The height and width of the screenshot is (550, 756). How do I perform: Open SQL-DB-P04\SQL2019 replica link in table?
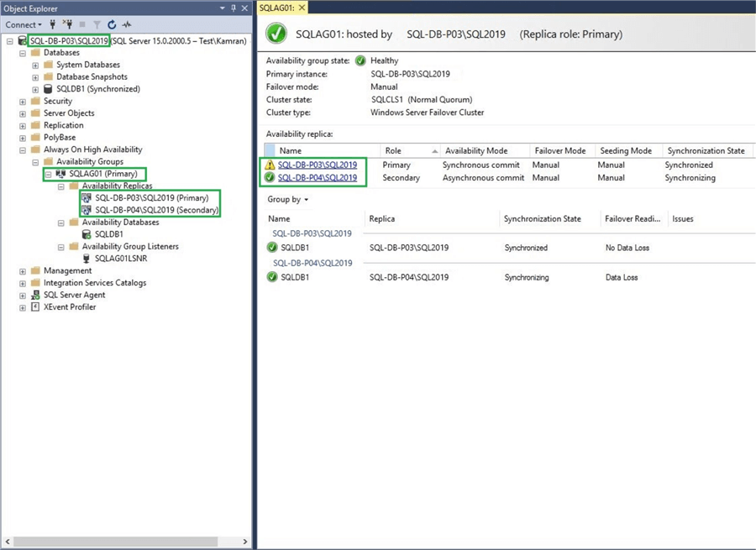click(x=318, y=177)
